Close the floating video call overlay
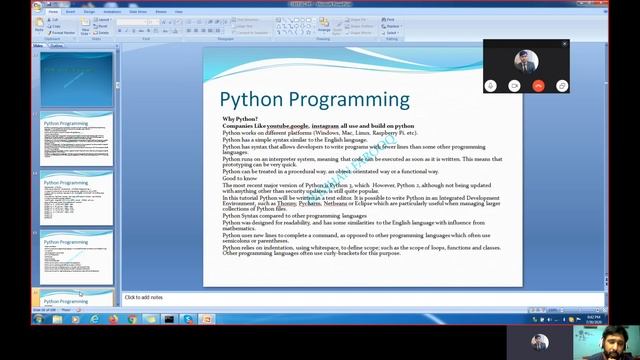This screenshot has height=360, width=640. [564, 44]
